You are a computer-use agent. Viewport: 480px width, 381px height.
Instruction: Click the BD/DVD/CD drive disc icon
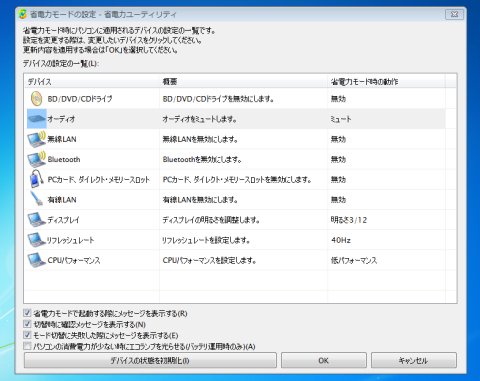36,99
